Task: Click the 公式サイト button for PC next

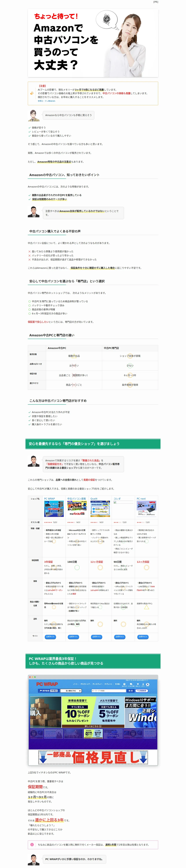Action: [143, 637]
